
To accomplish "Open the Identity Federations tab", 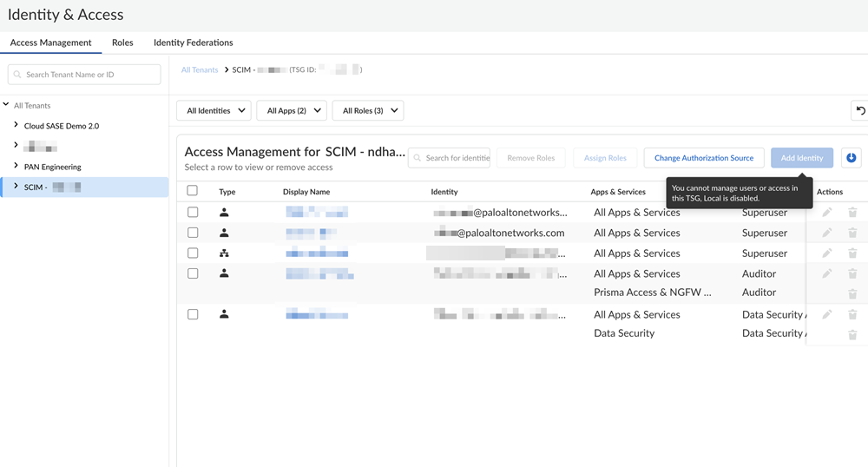I will pos(193,43).
